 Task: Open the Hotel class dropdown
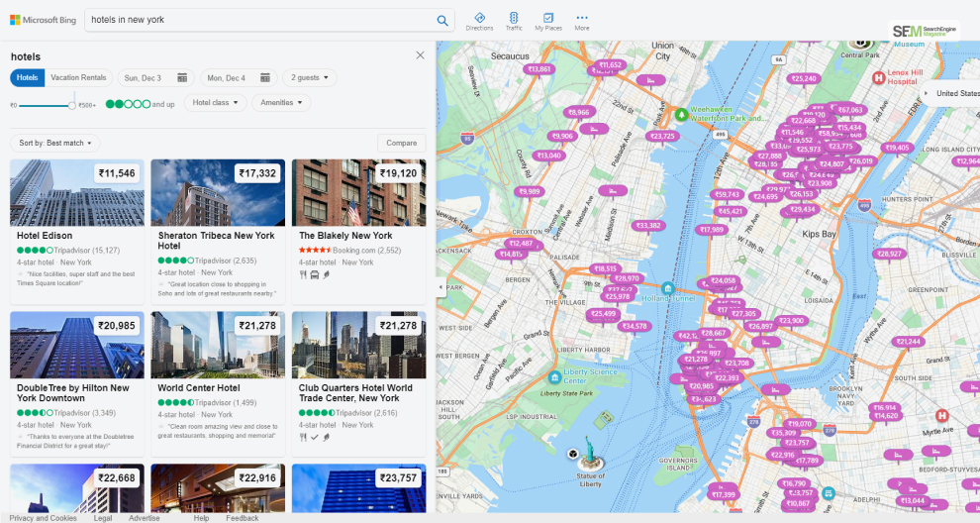(215, 103)
